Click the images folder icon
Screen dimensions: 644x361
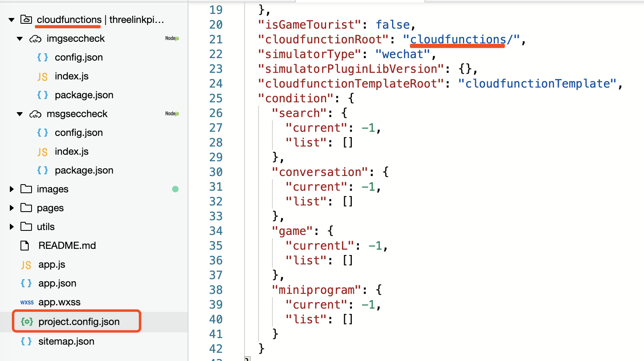[x=26, y=189]
